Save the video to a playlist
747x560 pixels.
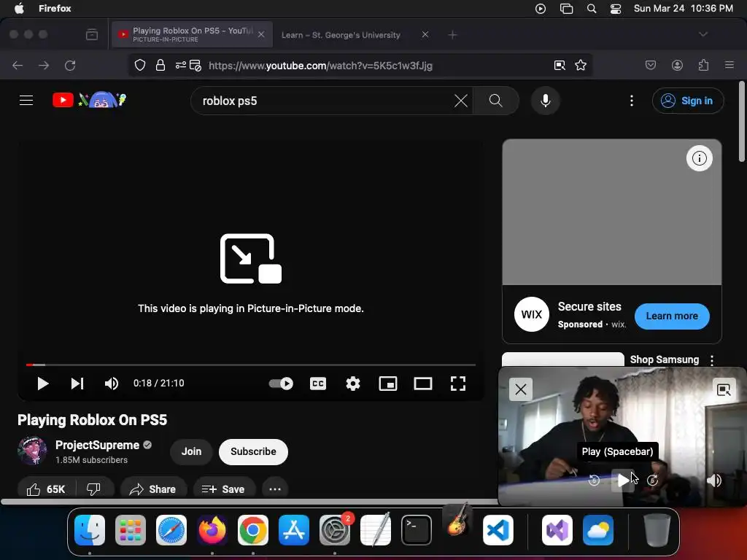pyautogui.click(x=224, y=489)
